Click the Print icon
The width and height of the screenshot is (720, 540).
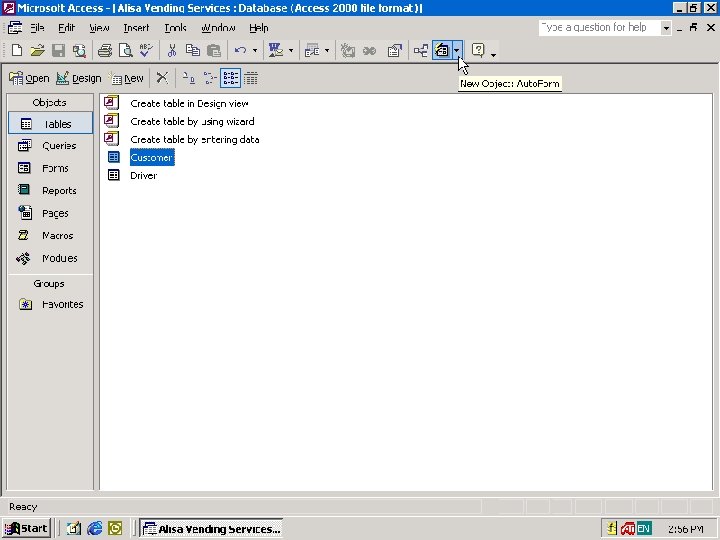pyautogui.click(x=105, y=50)
